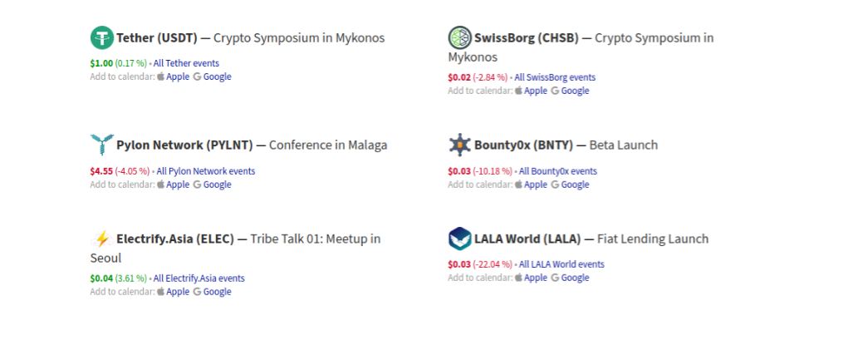This screenshot has width=868, height=350.
Task: View All Pylon Network events
Action: (206, 171)
